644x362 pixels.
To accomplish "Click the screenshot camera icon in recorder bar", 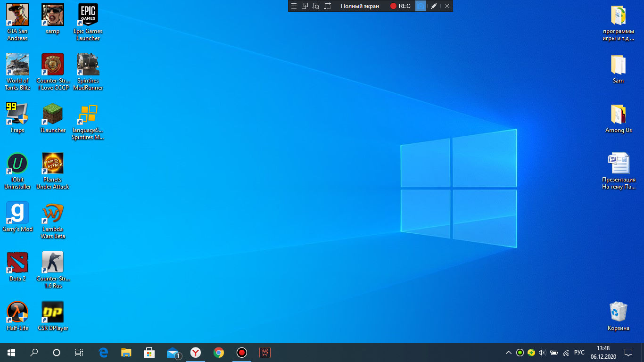I will coord(420,6).
